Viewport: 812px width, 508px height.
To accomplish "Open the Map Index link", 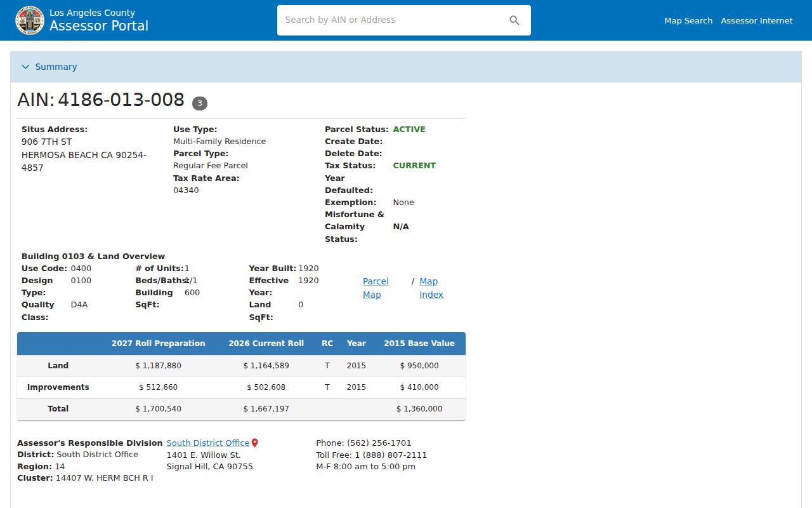I will point(431,288).
